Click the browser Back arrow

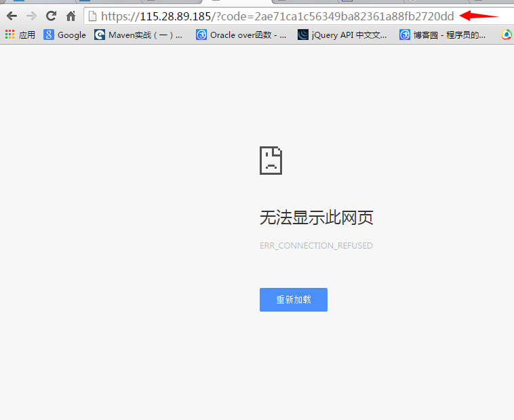[x=12, y=16]
